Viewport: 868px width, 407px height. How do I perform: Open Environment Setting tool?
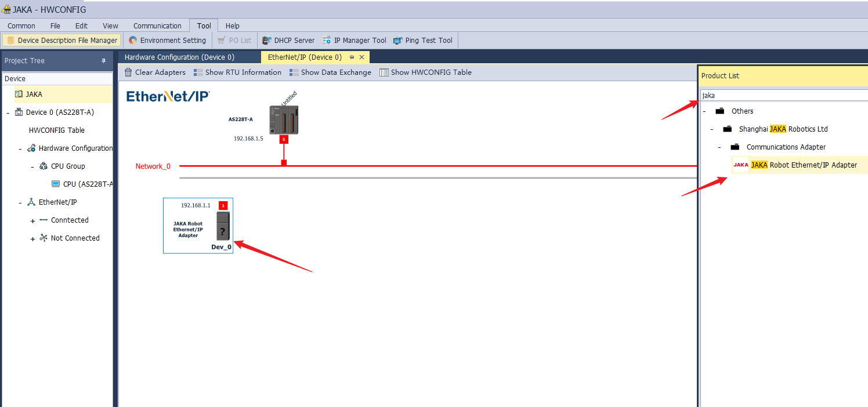[167, 41]
